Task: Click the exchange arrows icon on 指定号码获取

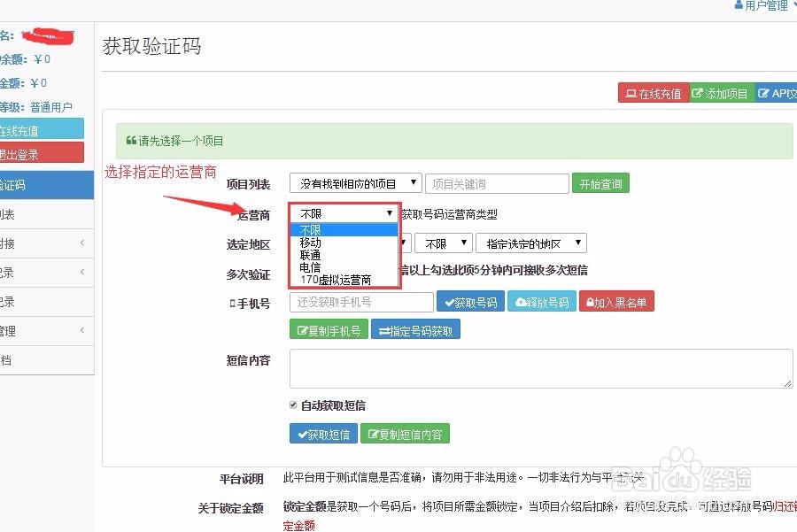Action: tap(383, 331)
